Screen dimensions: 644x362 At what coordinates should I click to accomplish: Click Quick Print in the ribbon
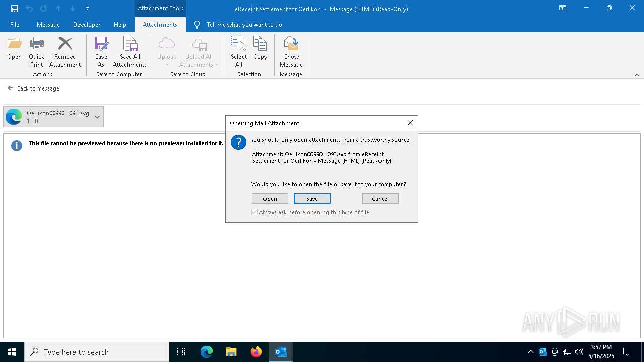tap(36, 52)
